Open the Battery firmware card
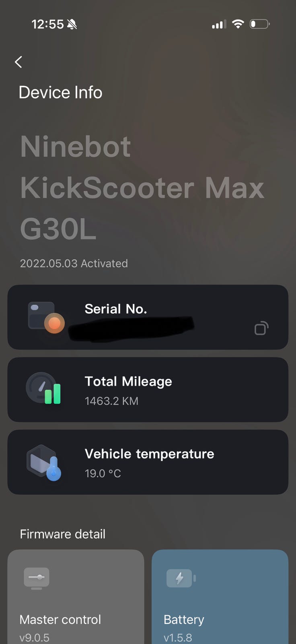This screenshot has height=644, width=296. pos(220,597)
